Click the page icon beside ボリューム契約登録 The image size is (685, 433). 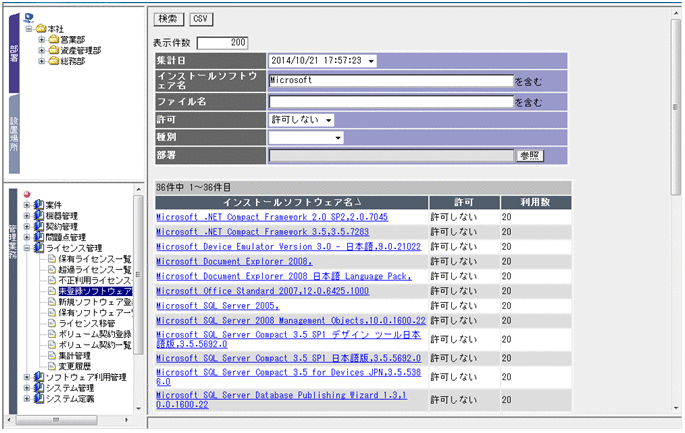pyautogui.click(x=52, y=334)
